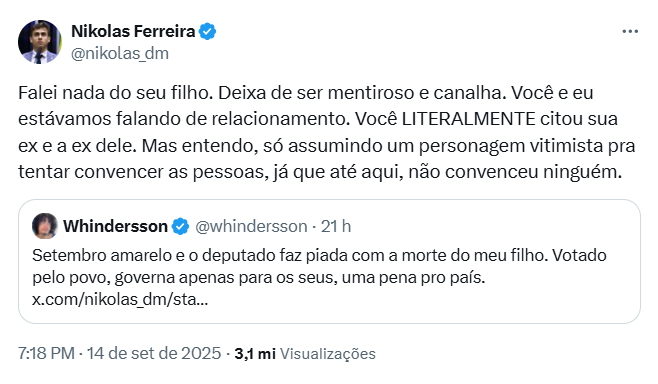The image size is (658, 384).
Task: Open the x.com/nikolas_dm/sta... link
Action: click(120, 300)
